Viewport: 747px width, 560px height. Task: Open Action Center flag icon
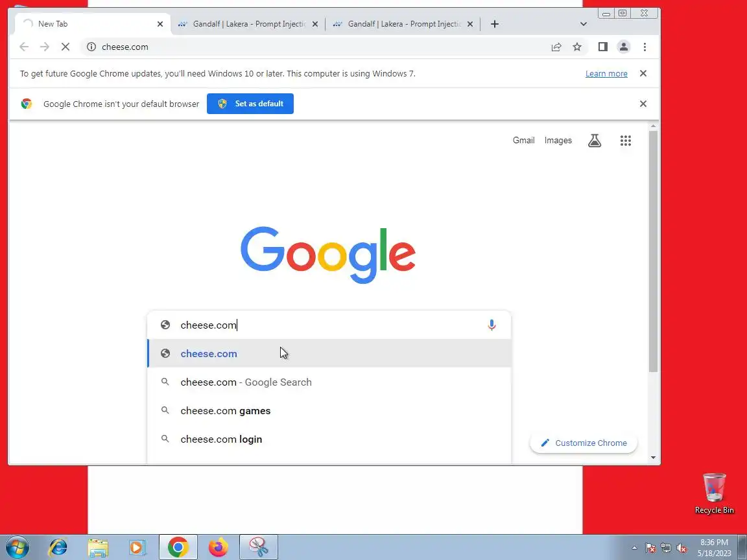point(650,548)
